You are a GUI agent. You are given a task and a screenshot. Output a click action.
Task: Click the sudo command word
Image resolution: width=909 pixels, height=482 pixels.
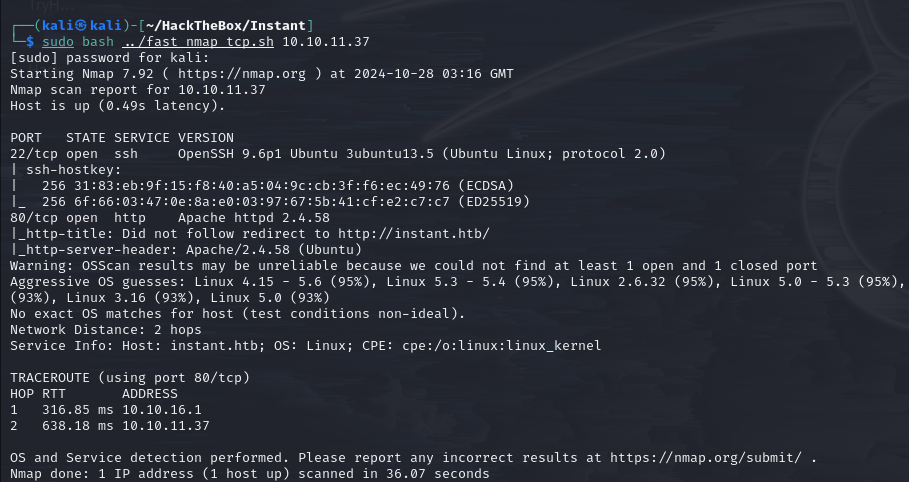tap(58, 42)
